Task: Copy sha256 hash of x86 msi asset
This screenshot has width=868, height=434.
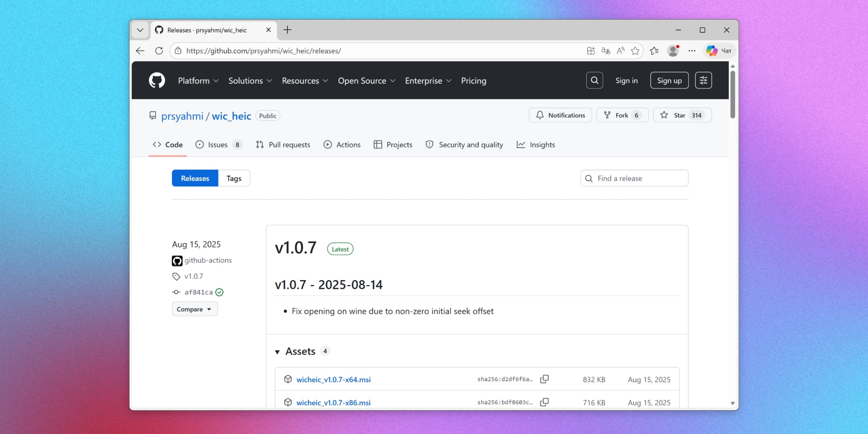Action: pyautogui.click(x=545, y=402)
